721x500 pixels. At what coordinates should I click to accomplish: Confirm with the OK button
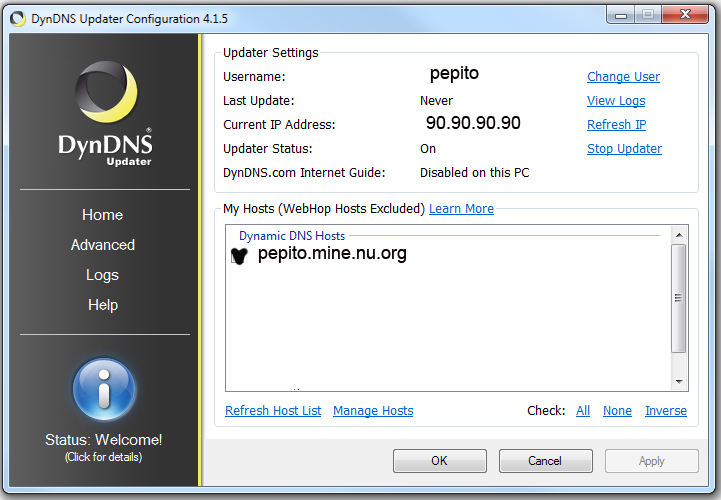[440, 461]
